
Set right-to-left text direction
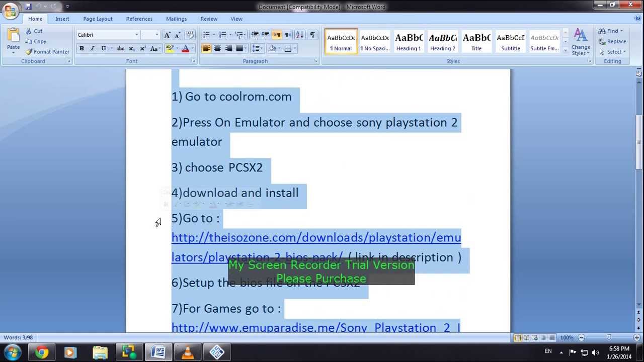click(x=288, y=35)
